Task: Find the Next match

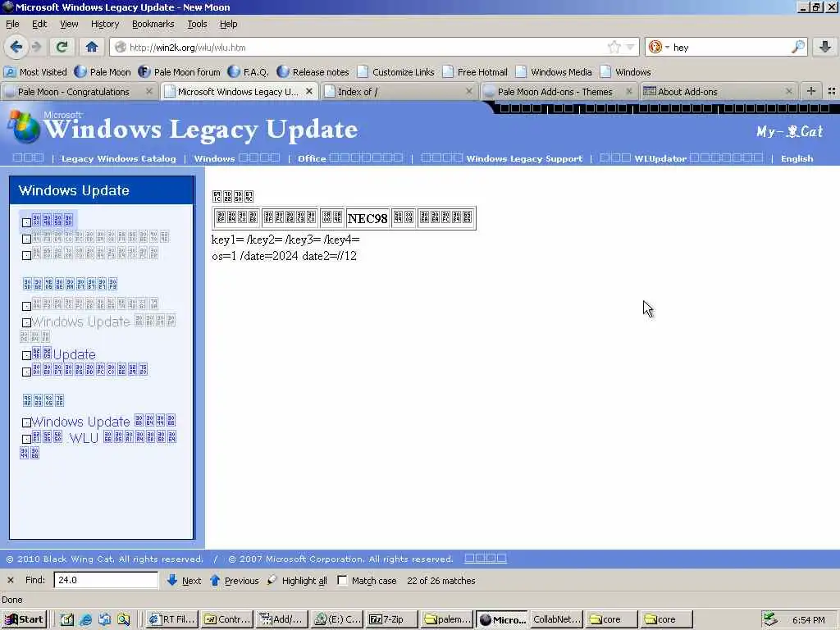Action: [x=184, y=580]
